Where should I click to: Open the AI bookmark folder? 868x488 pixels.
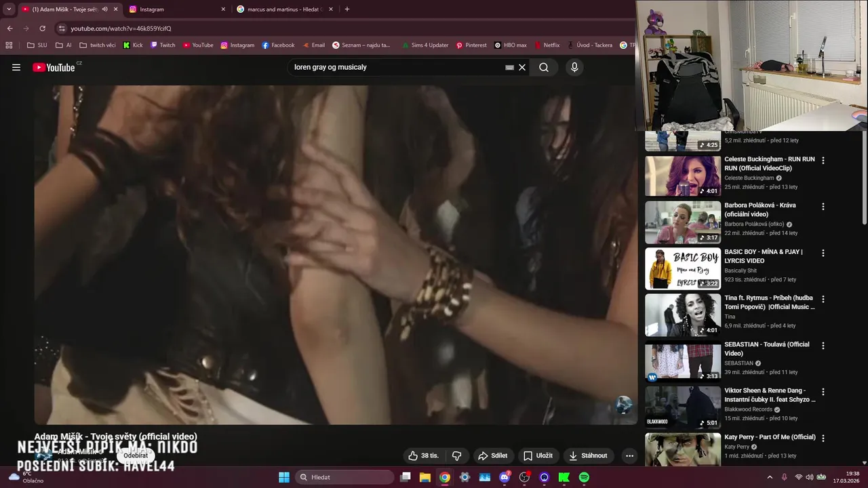[x=64, y=45]
